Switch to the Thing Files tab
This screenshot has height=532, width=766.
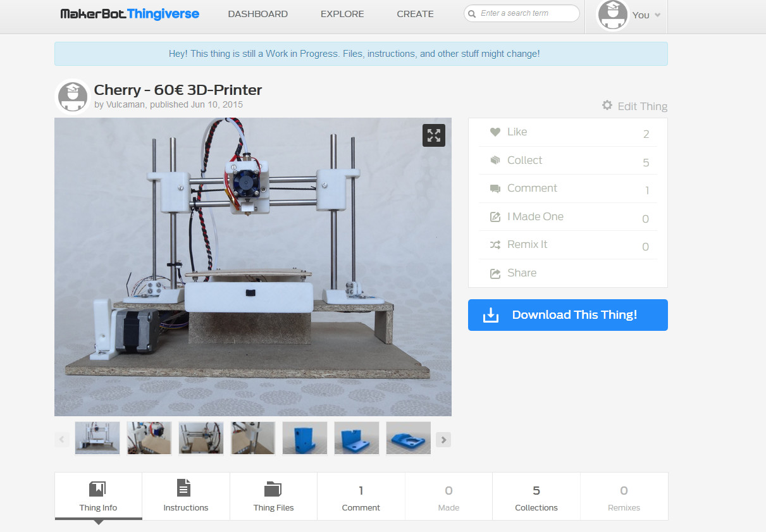coord(273,496)
